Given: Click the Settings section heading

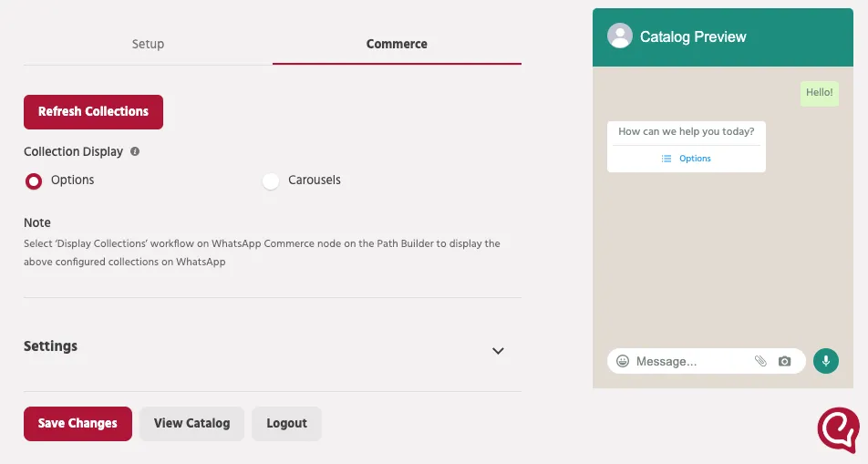Looking at the screenshot, I should pos(50,346).
